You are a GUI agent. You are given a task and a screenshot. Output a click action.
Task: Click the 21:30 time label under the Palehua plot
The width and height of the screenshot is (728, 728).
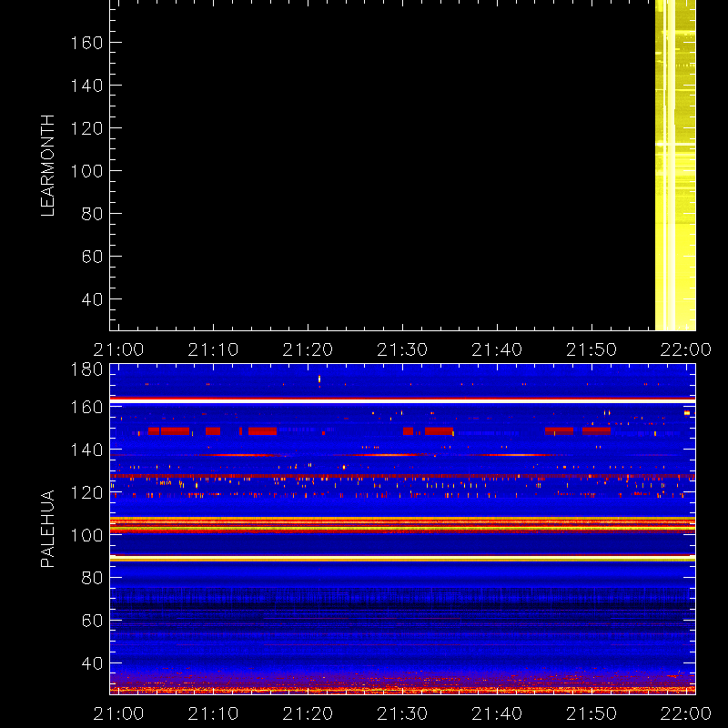click(402, 713)
